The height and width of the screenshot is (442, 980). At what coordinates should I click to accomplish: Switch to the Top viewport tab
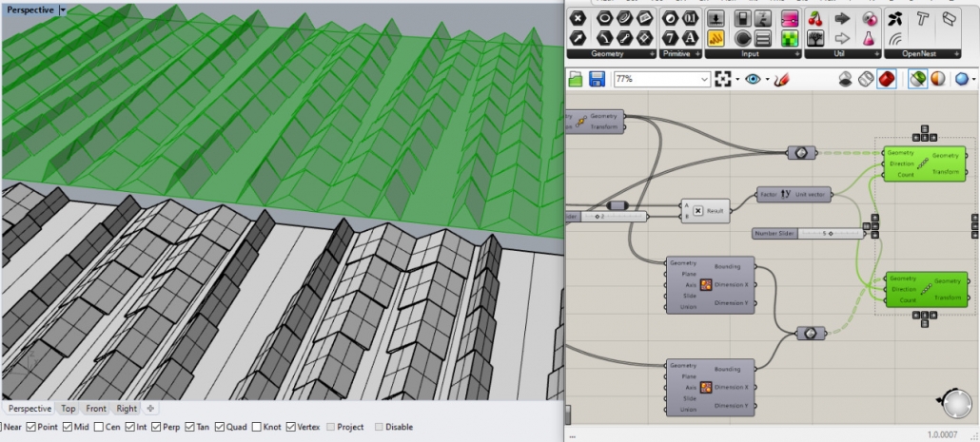69,409
